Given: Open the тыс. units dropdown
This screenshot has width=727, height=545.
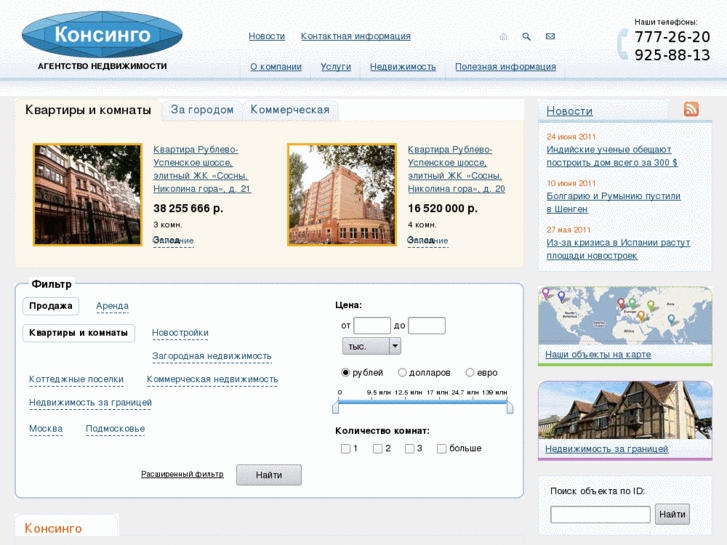Looking at the screenshot, I should [371, 346].
